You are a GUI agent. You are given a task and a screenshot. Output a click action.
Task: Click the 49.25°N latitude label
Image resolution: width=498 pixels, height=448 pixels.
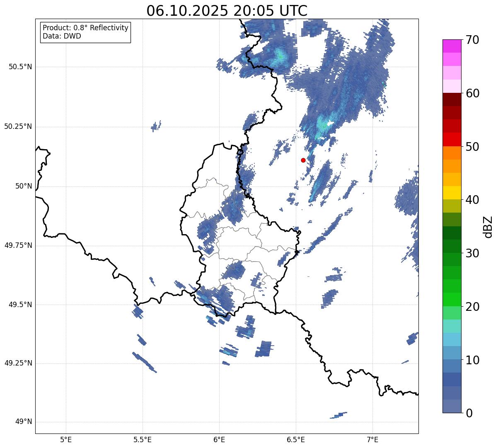coord(18,363)
